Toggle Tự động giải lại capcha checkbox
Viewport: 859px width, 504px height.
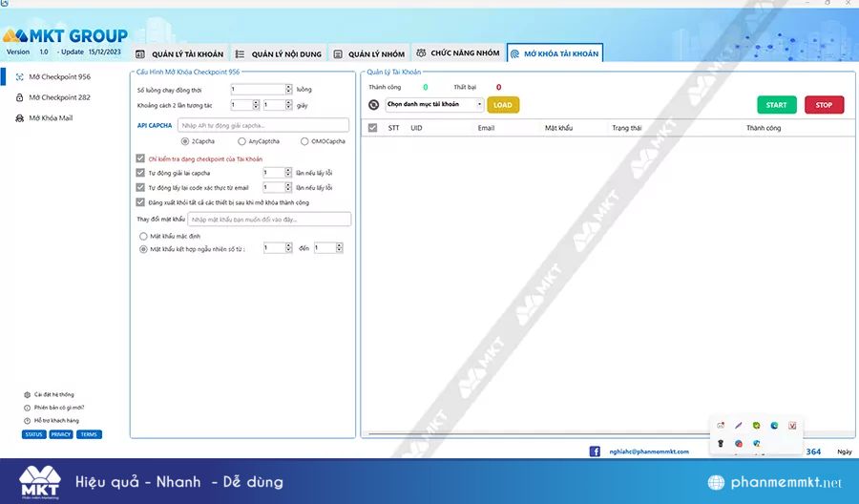tap(140, 173)
